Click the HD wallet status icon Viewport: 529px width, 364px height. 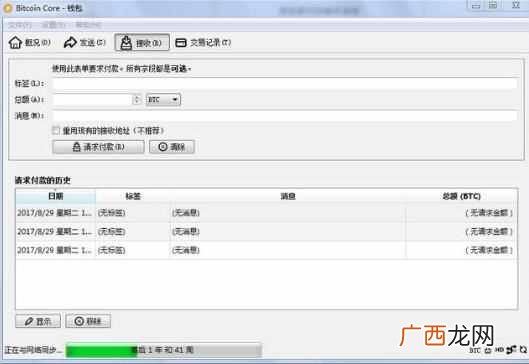[499, 350]
